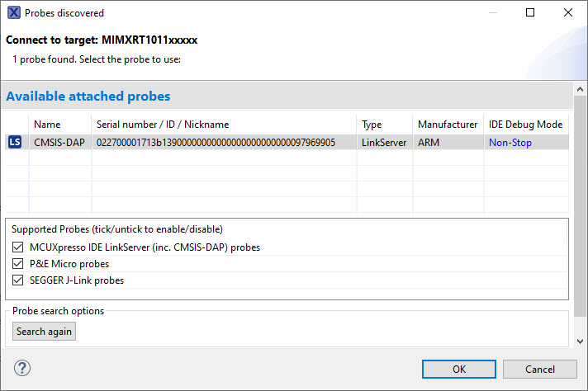
Task: Click the MCUXpresso X icon in title bar
Action: [13, 13]
